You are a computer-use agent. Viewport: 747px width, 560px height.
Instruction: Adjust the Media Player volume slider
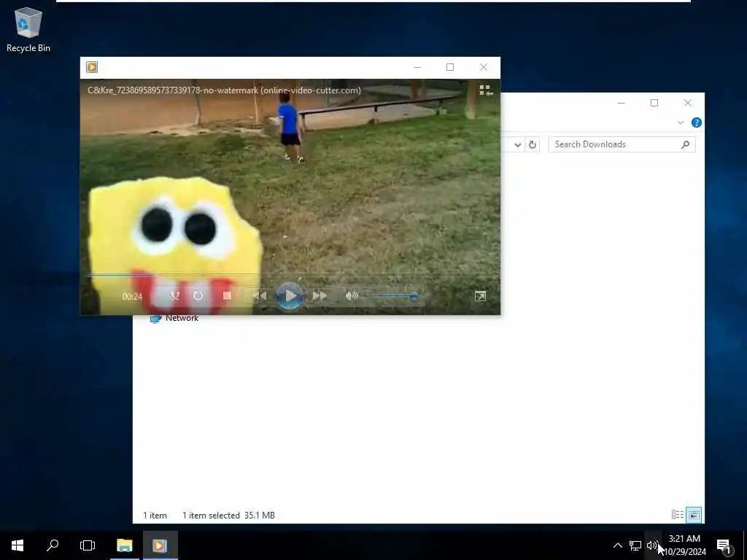point(395,296)
